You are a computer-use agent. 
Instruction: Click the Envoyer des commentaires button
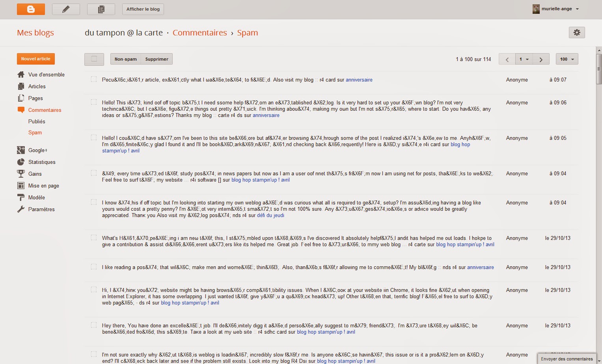coord(567,359)
